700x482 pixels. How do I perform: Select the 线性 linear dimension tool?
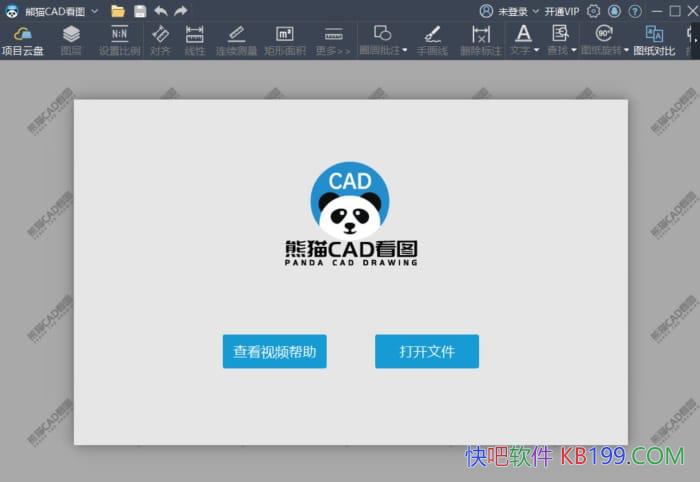(x=194, y=41)
